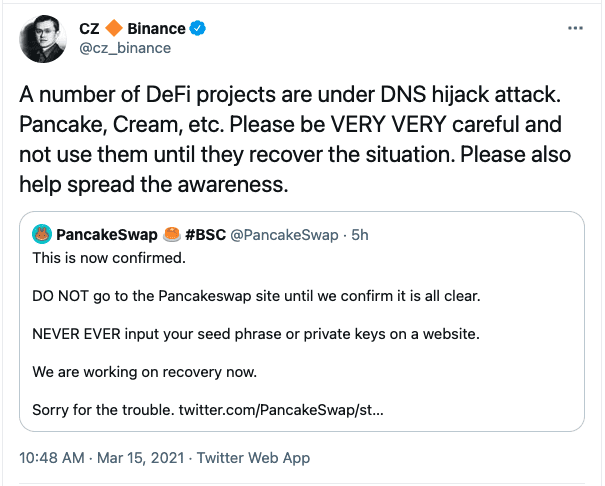Click the Twitter Web App source label
The width and height of the screenshot is (605, 486).
(252, 458)
